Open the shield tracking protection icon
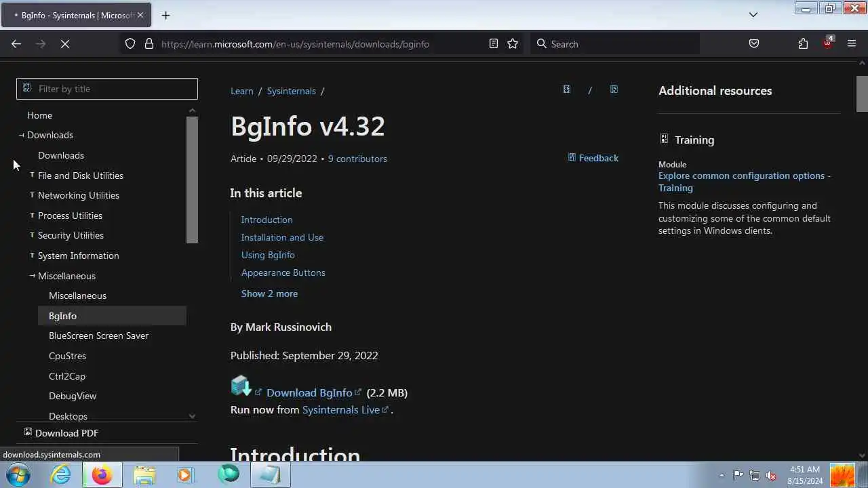 click(x=130, y=43)
